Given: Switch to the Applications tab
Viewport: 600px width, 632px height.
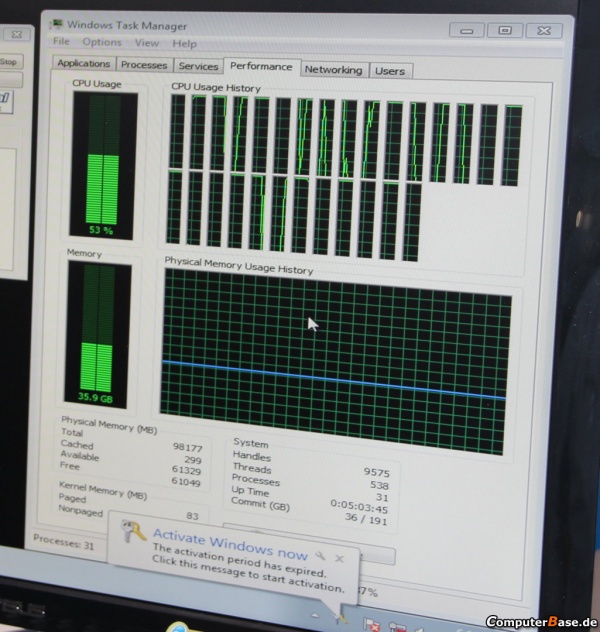Looking at the screenshot, I should pyautogui.click(x=83, y=63).
